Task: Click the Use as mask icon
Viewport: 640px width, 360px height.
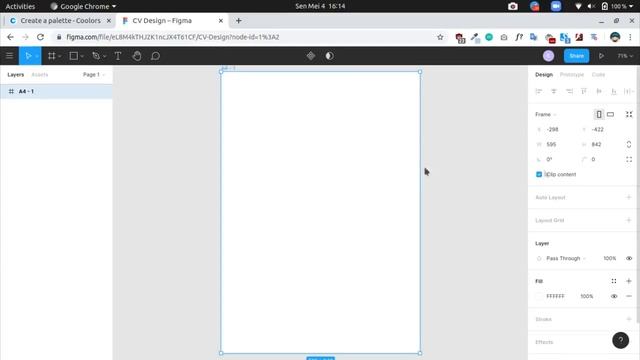Action: [329, 56]
